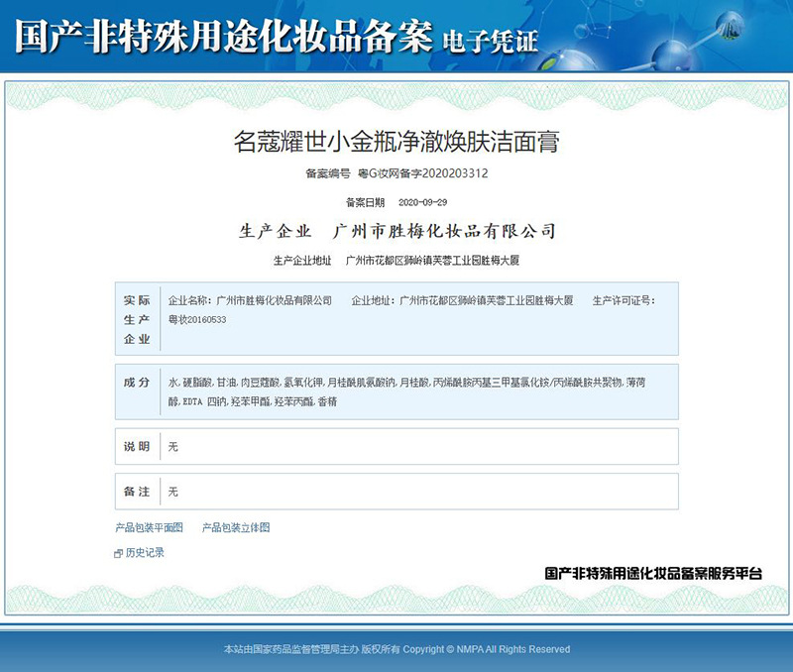This screenshot has height=672, width=793.
Task: Click the header banner title 国产非特殊用途化妆品备案
Action: 224,36
